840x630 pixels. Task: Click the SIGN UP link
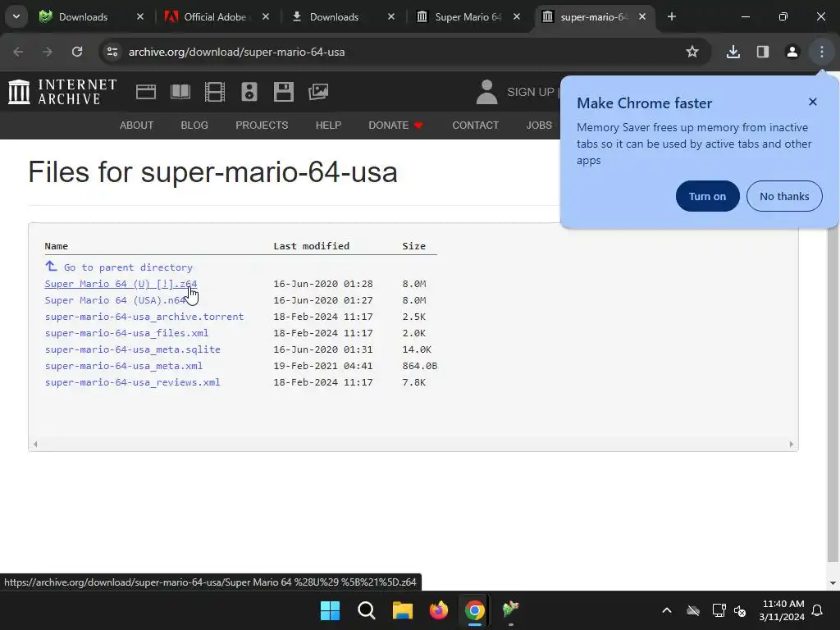pos(531,92)
